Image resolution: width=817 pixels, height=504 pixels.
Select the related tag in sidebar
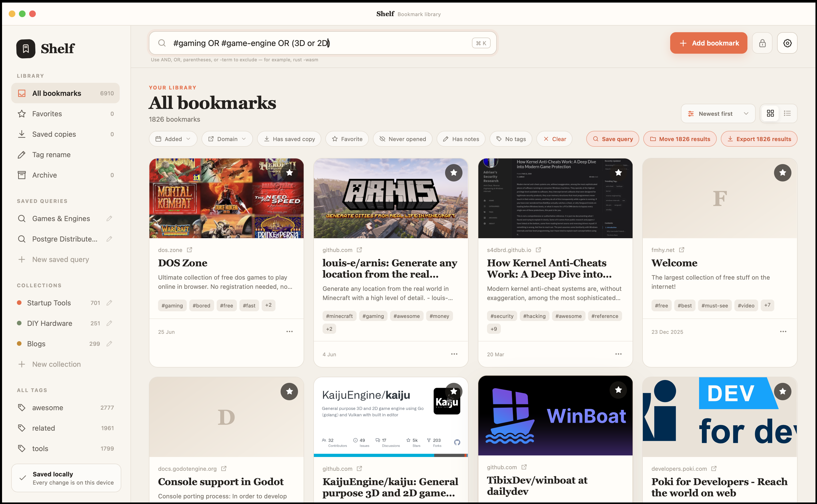tap(65, 428)
